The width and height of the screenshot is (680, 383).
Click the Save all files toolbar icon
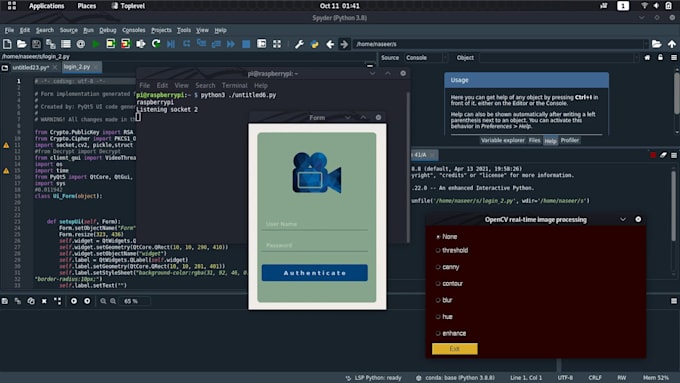click(x=51, y=44)
